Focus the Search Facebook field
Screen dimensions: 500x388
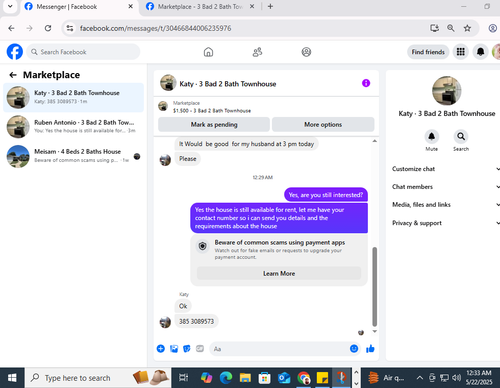tap(83, 52)
